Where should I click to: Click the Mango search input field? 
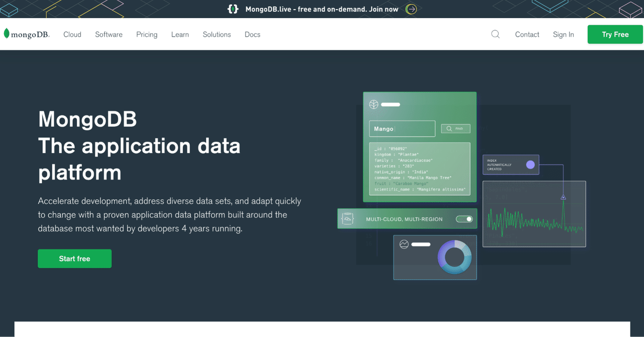(x=401, y=129)
